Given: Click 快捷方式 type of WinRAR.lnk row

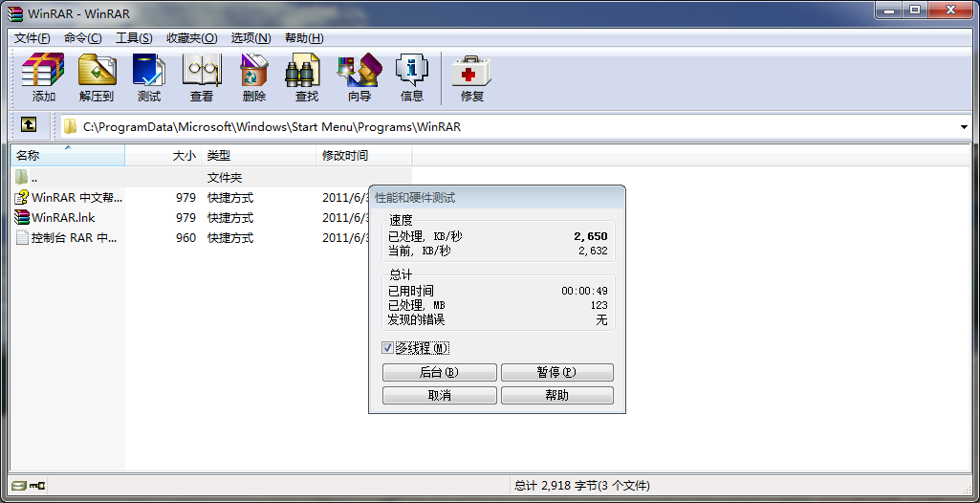Looking at the screenshot, I should pyautogui.click(x=230, y=218).
